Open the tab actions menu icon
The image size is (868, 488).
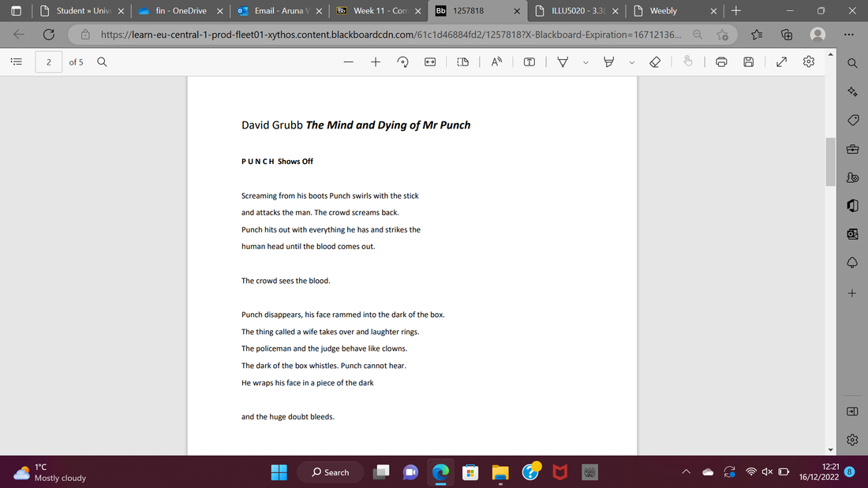(x=16, y=10)
